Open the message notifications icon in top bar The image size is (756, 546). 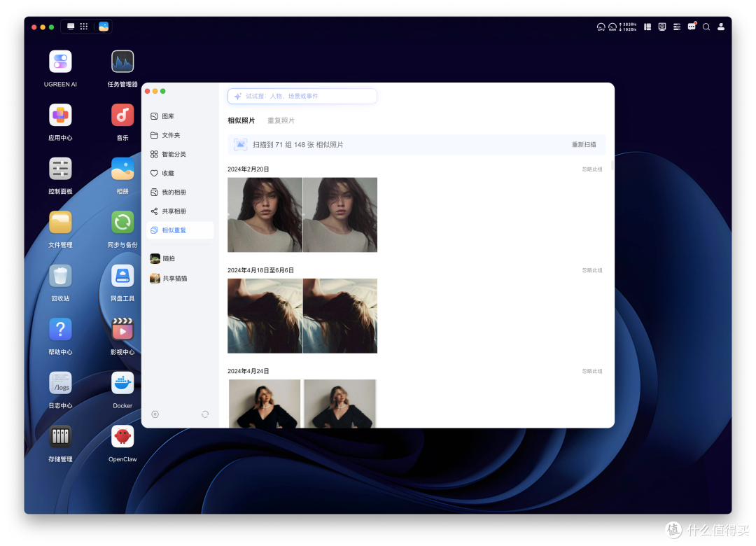[x=692, y=27]
